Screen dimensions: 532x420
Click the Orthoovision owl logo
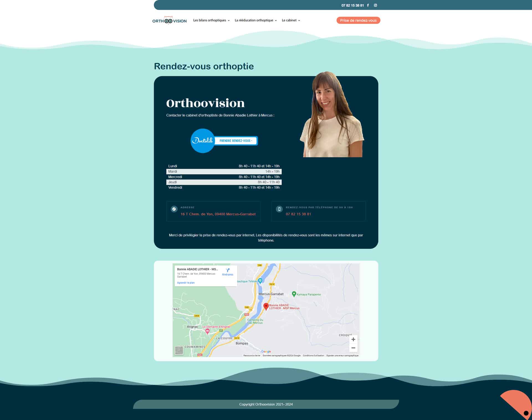pos(169,21)
